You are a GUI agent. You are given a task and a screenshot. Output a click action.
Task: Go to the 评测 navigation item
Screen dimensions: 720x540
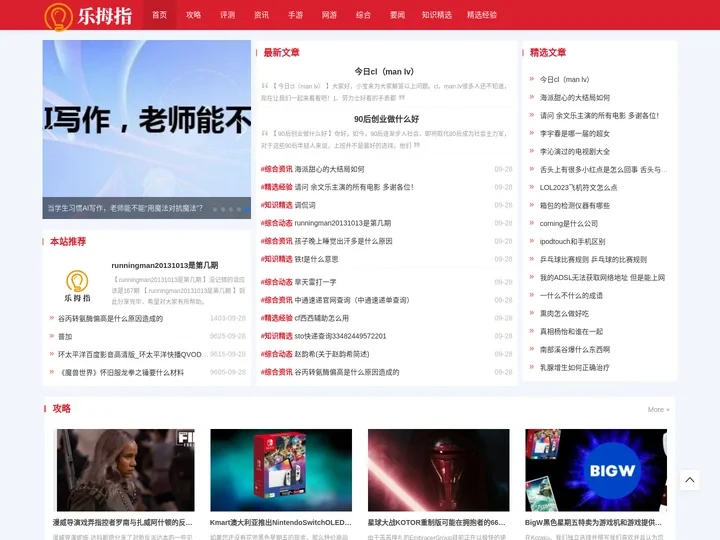tap(227, 15)
